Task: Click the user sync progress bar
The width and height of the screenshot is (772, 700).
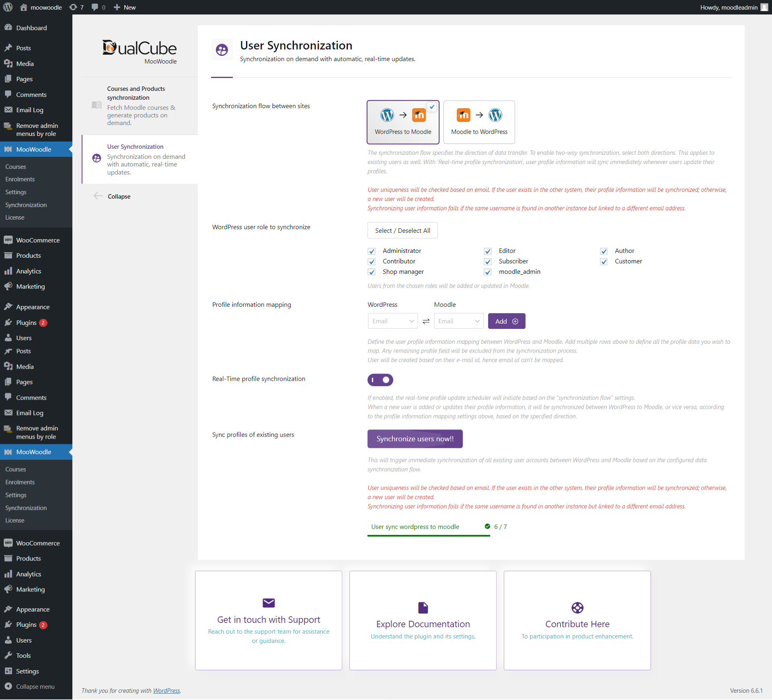Action: click(429, 536)
